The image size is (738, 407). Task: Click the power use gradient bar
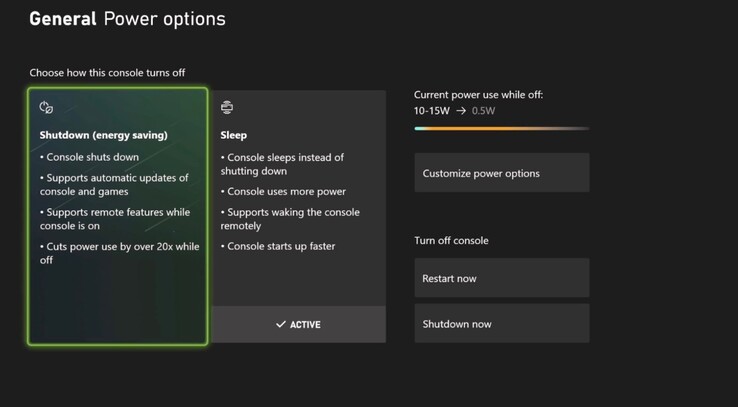point(501,128)
